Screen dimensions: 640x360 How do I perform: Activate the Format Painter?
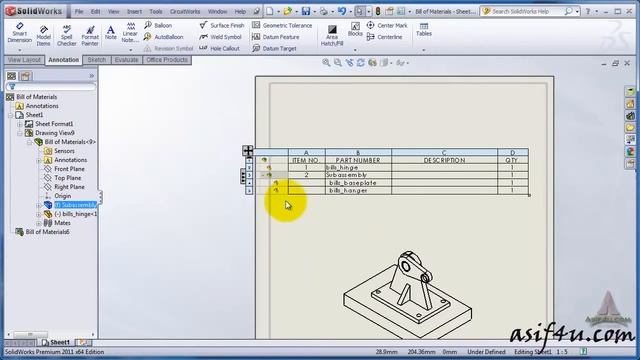tap(90, 36)
